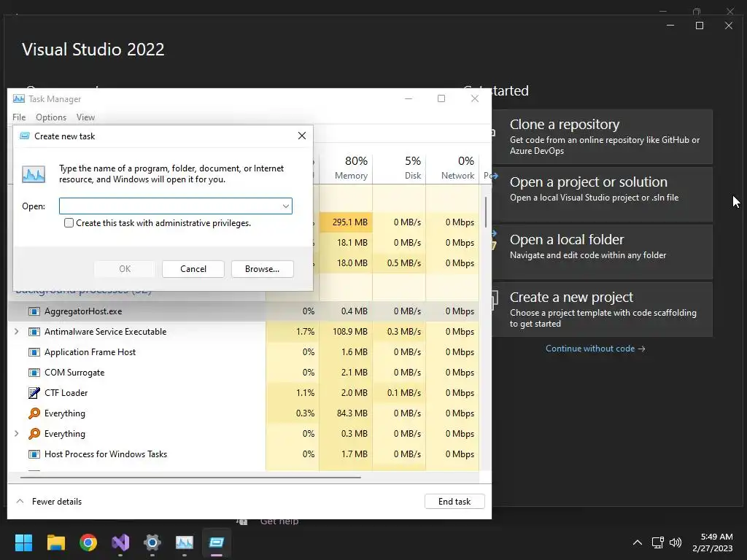This screenshot has height=560, width=747.
Task: Click Host Process for Windows Tasks icon
Action: 34,454
